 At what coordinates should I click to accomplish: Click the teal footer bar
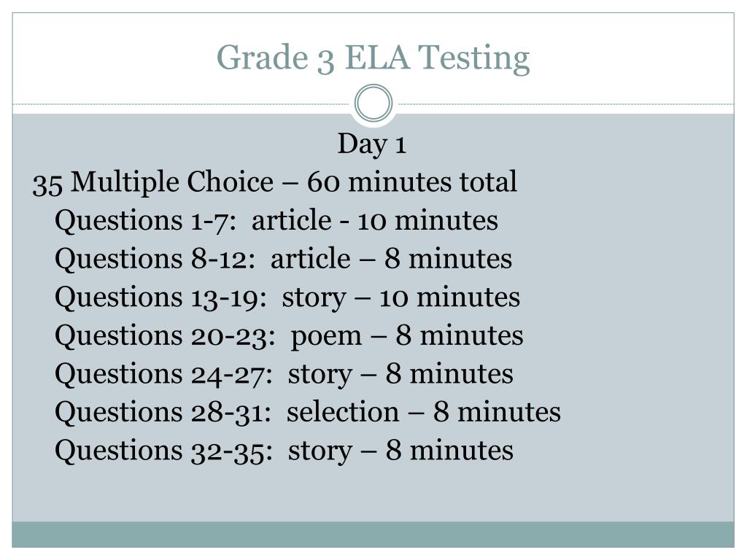pos(373,534)
